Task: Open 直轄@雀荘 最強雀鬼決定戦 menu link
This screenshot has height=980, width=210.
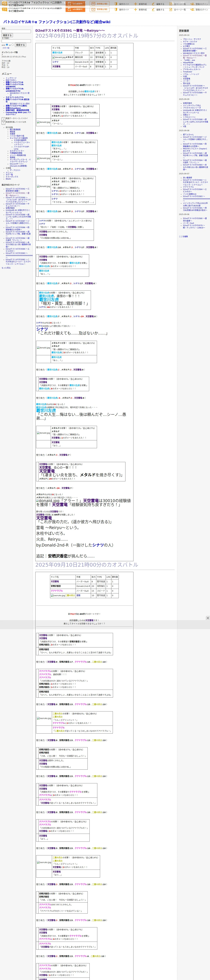Action: [x=17, y=110]
